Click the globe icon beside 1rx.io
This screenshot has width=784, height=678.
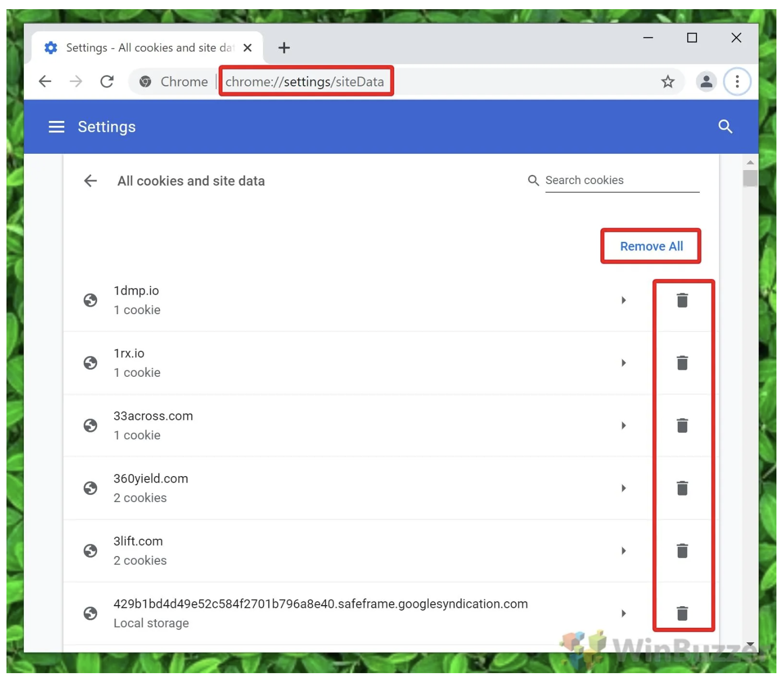pos(90,363)
